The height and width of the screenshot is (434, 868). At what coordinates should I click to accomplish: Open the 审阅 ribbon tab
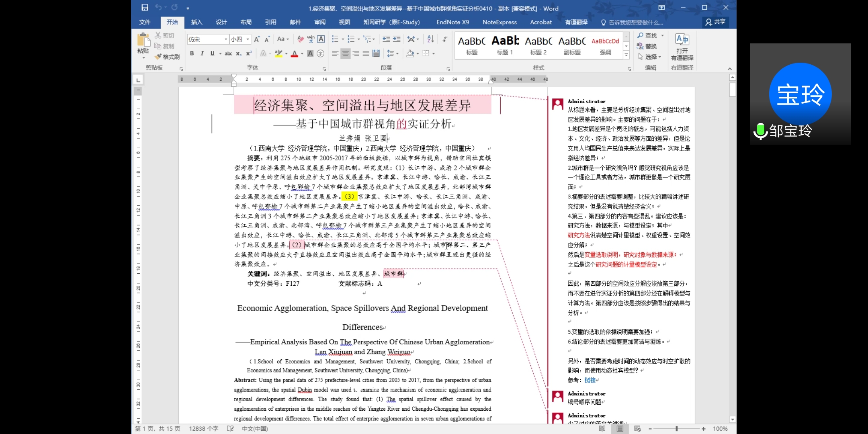pos(319,22)
